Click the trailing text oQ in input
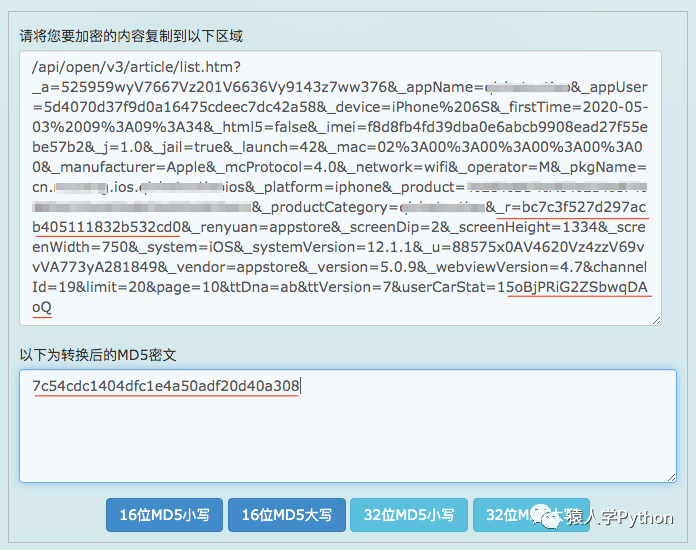Viewport: 696px width, 550px height. pyautogui.click(x=42, y=307)
